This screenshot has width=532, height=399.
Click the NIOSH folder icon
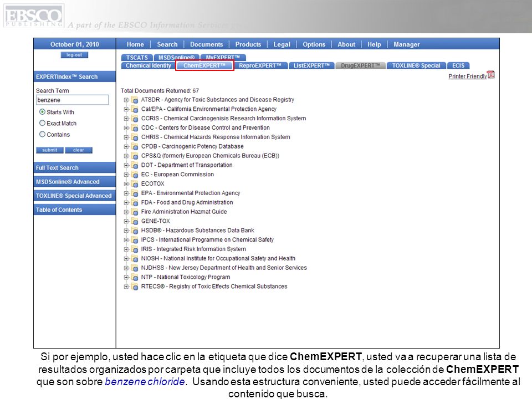click(x=135, y=259)
